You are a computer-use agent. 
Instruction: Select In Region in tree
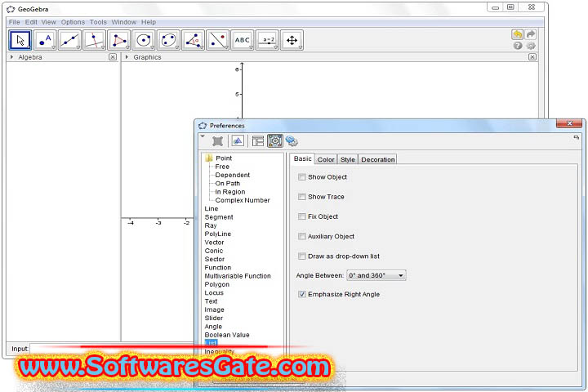pyautogui.click(x=229, y=192)
